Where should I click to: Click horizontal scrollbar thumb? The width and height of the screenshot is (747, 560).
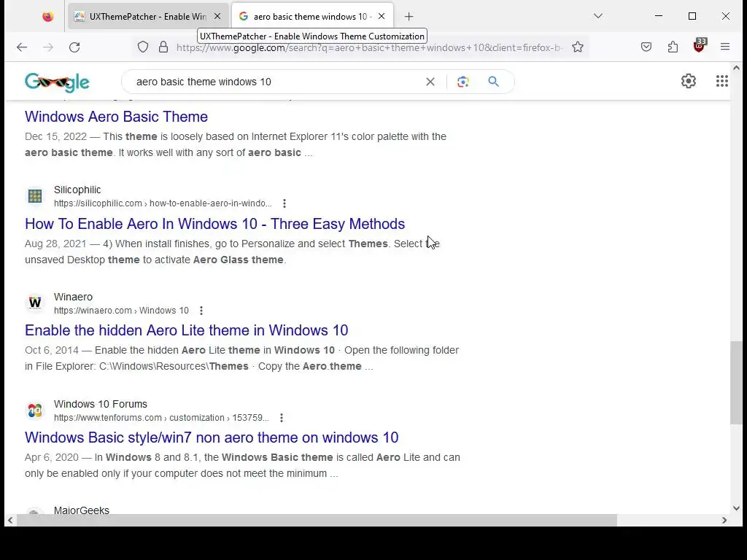pyautogui.click(x=317, y=520)
